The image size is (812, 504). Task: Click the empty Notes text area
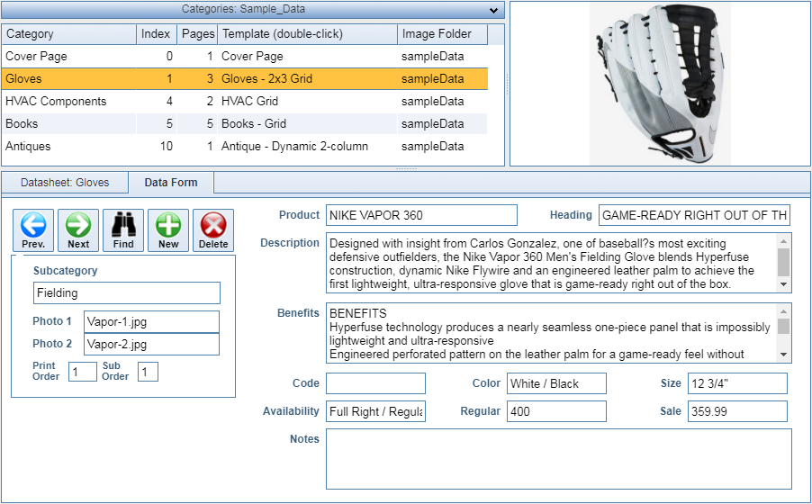pyautogui.click(x=558, y=459)
